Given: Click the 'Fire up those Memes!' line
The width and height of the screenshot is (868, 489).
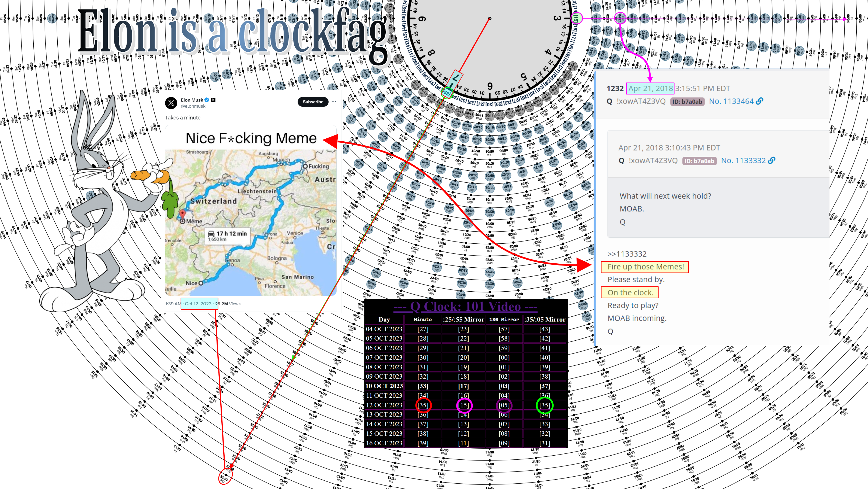Looking at the screenshot, I should tap(646, 267).
